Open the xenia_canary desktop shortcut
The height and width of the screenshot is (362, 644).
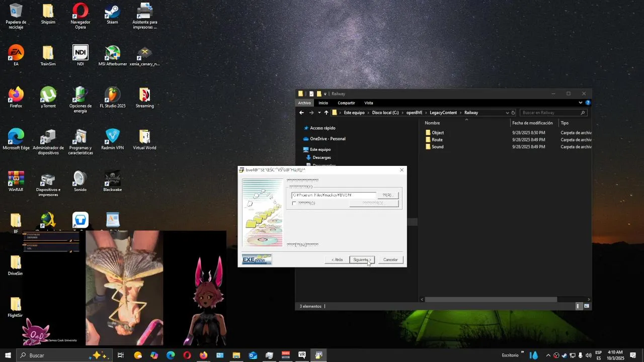click(145, 55)
